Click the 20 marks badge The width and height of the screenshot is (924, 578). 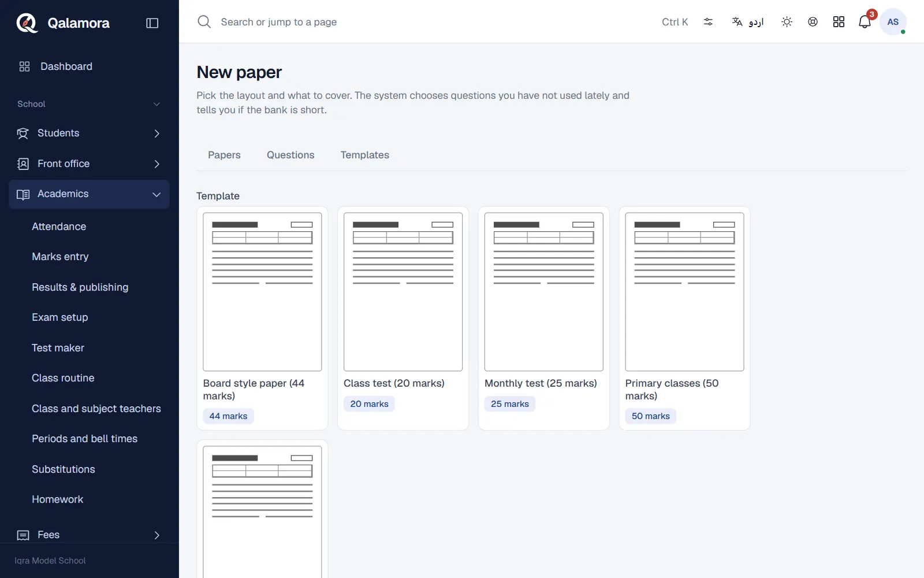tap(369, 404)
